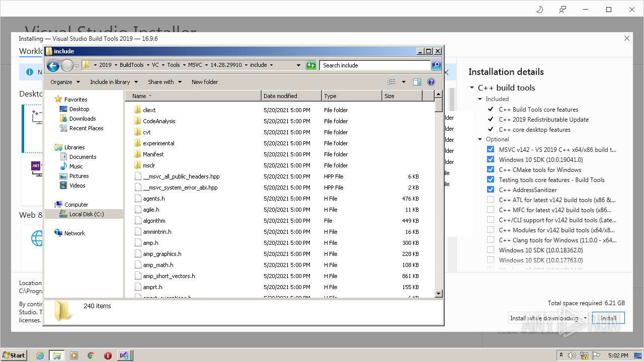This screenshot has width=644, height=362.
Task: Uncheck C++ AddressSanitizer
Action: pyautogui.click(x=491, y=190)
